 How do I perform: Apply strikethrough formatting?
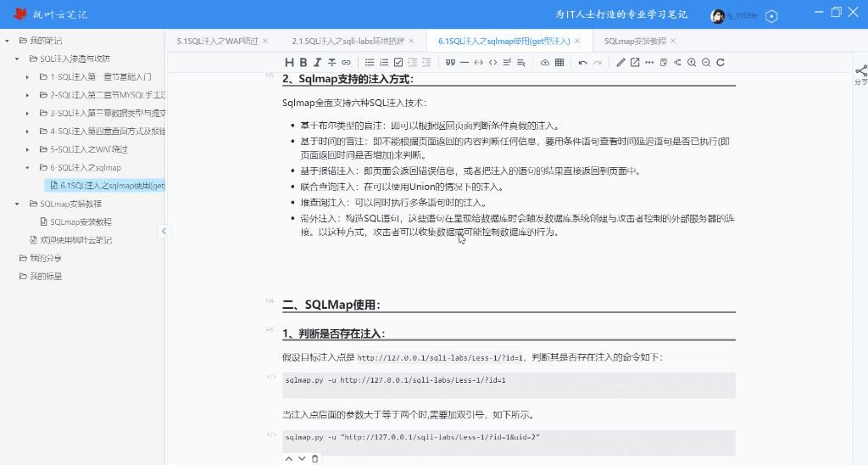(x=331, y=62)
